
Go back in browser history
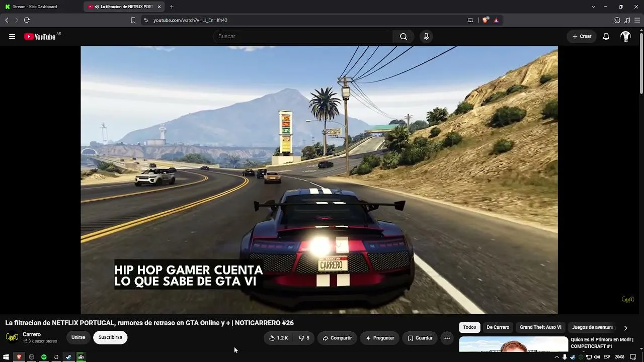7,20
